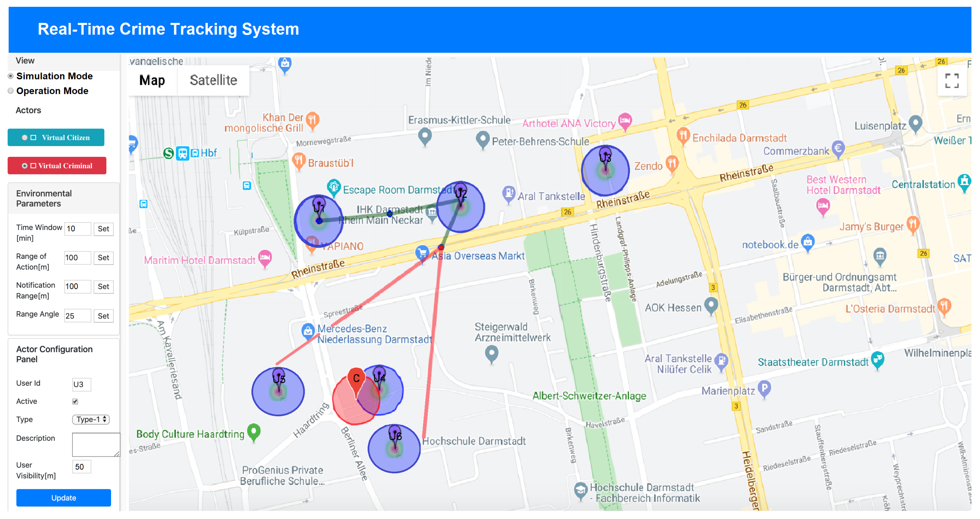The image size is (980, 519).
Task: Select Simulation Mode radio button
Action: click(11, 76)
